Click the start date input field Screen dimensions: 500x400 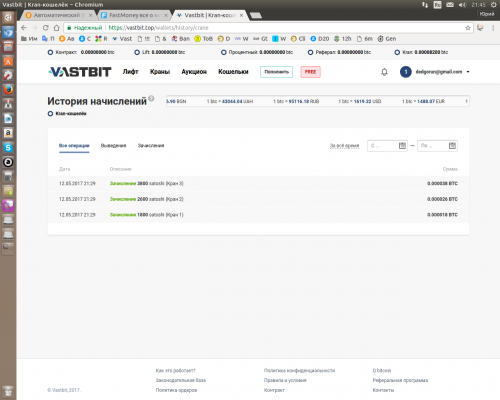pyautogui.click(x=387, y=146)
